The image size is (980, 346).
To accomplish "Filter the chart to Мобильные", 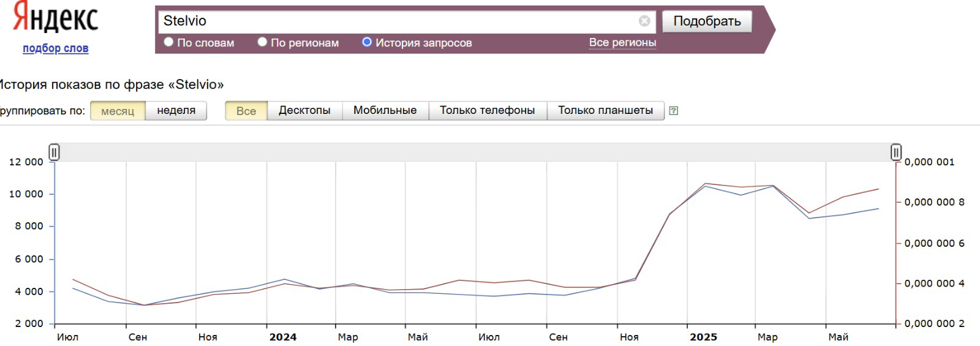I will click(x=385, y=111).
